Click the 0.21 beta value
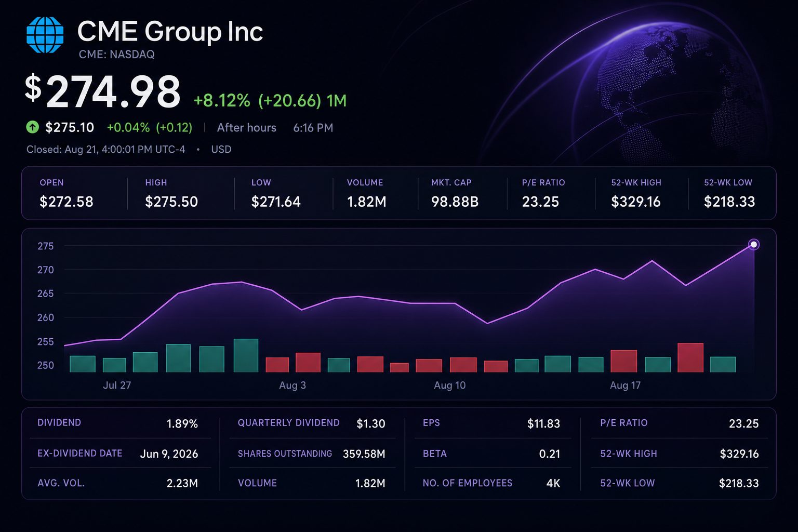Screen dimensions: 798x532 coord(550,454)
